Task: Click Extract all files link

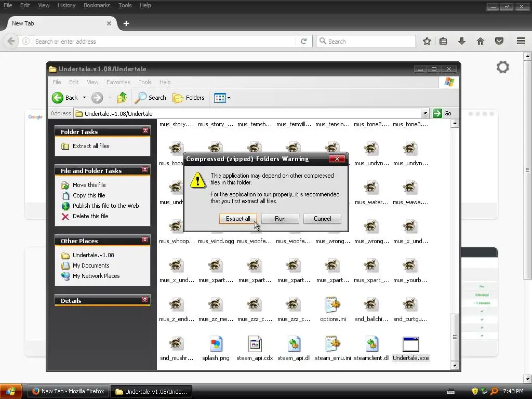Action: (x=91, y=146)
